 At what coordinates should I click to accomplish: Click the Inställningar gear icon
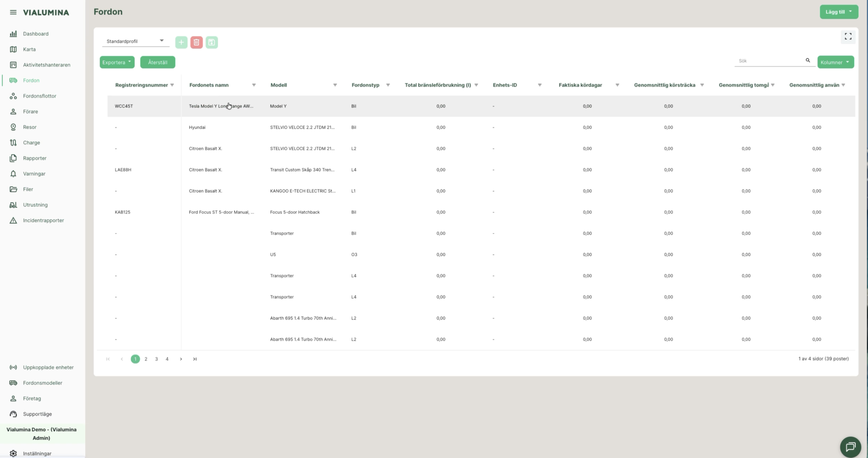coord(13,454)
